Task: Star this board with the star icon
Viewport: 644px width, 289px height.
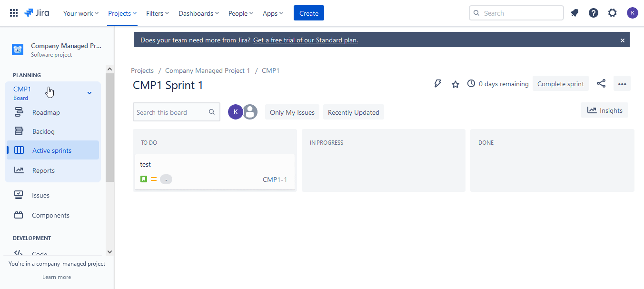Action: pos(456,84)
